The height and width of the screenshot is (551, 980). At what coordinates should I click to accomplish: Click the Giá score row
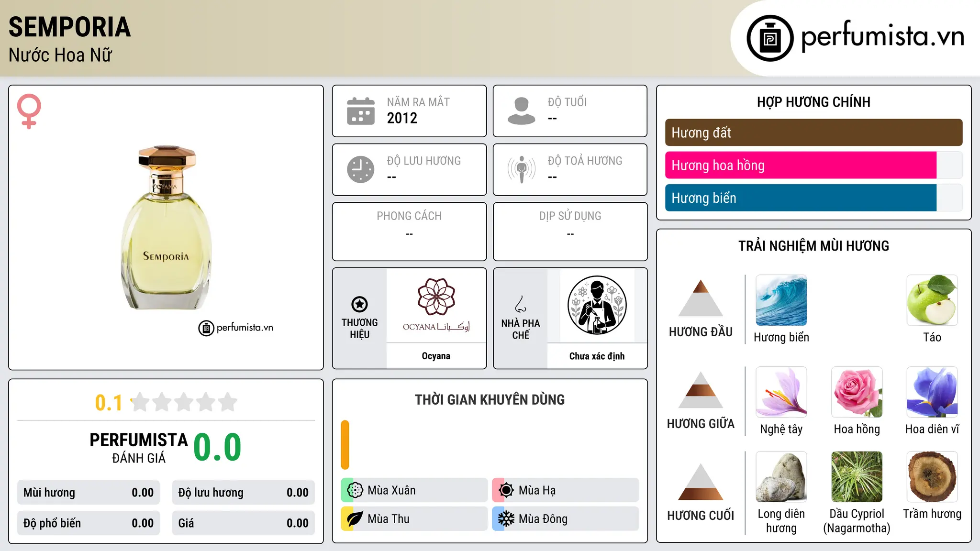pos(243,523)
